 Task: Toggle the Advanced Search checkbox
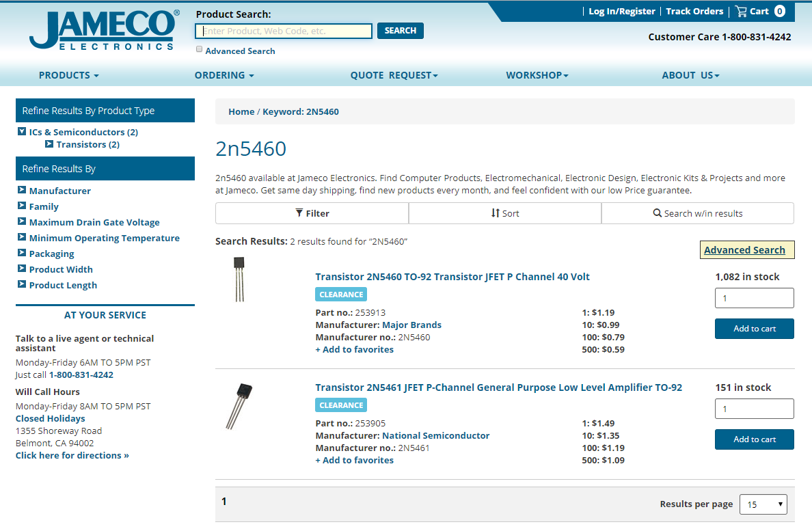pos(200,49)
